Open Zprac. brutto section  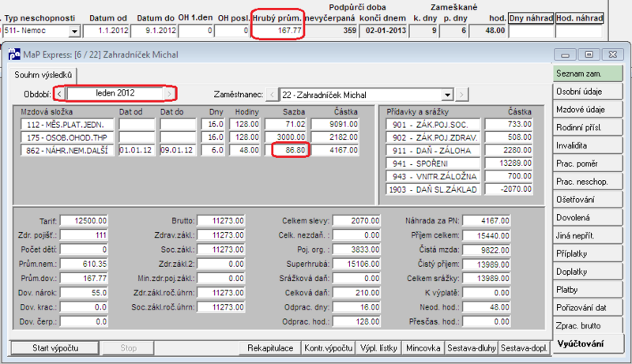point(588,326)
